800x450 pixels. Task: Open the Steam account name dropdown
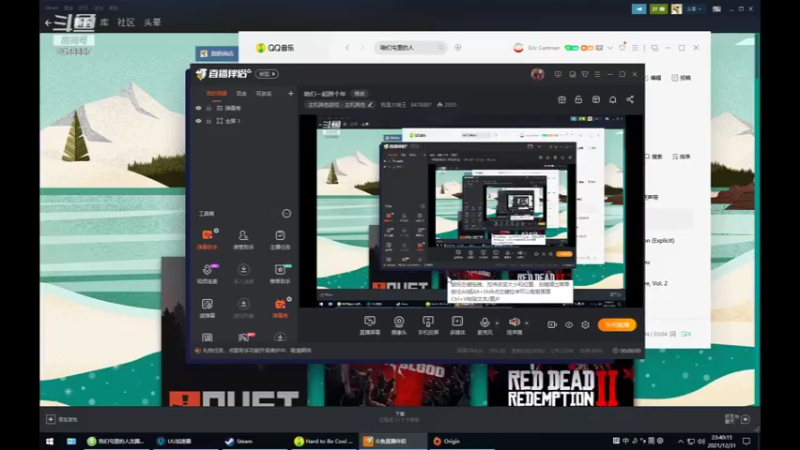[x=694, y=9]
